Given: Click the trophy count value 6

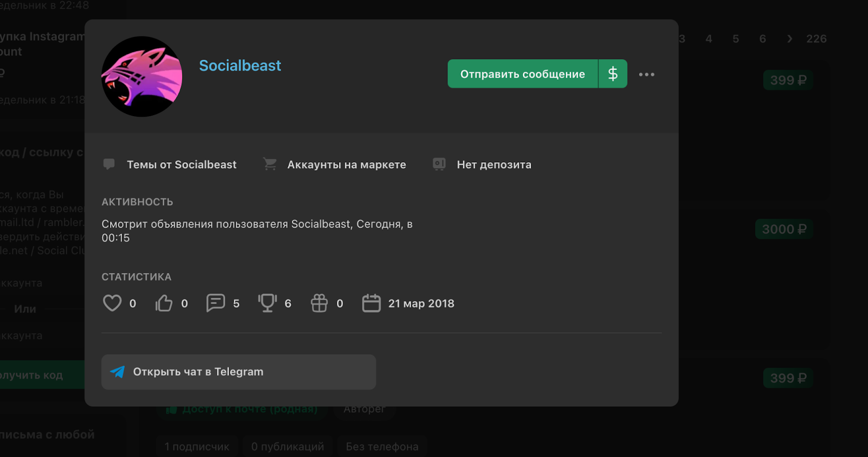Looking at the screenshot, I should [288, 303].
